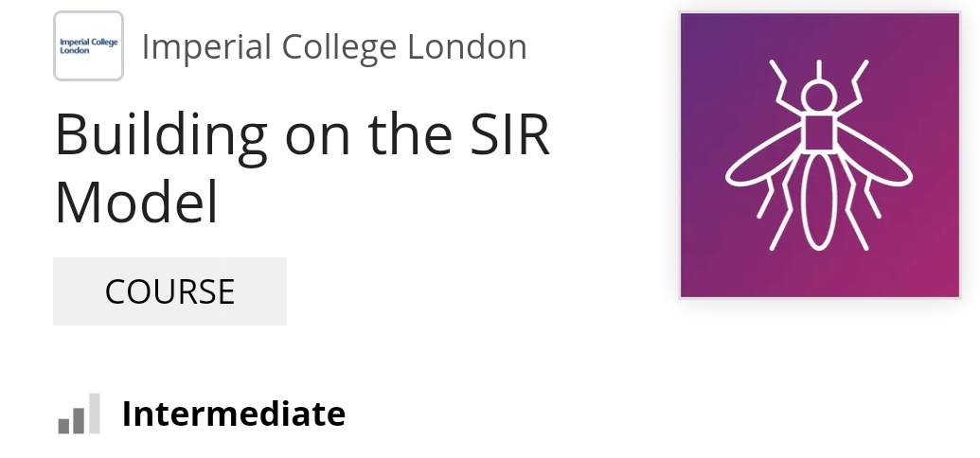Click the Imperial College London logo
This screenshot has height=458, width=980.
point(88,46)
